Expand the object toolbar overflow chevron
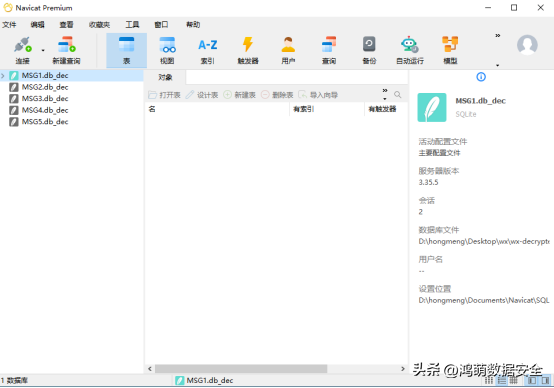Viewport: 554px width, 388px height. click(x=385, y=91)
